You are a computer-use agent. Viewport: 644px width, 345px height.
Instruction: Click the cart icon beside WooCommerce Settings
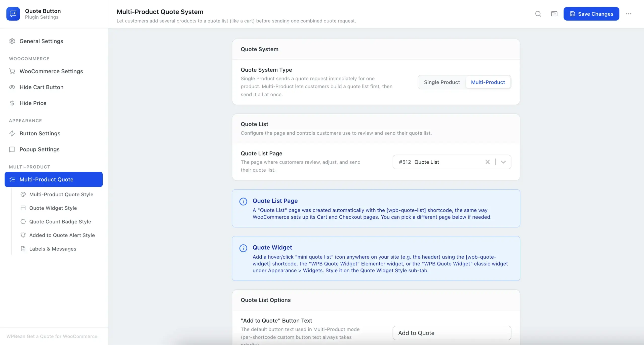12,71
